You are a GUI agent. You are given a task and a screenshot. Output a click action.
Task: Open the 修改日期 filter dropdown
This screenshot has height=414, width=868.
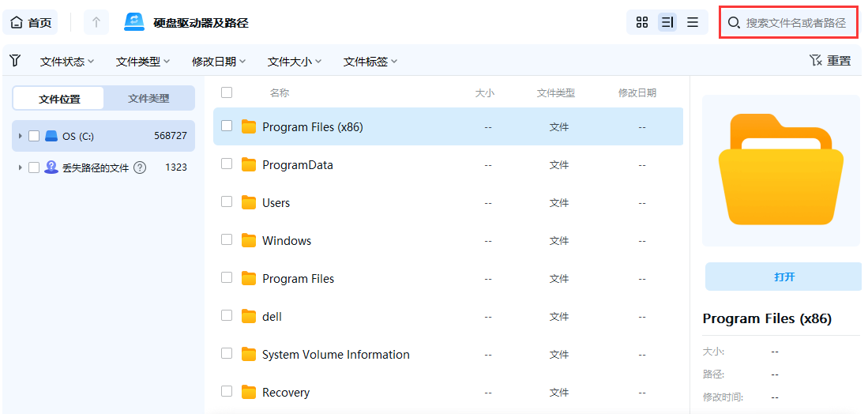point(219,62)
